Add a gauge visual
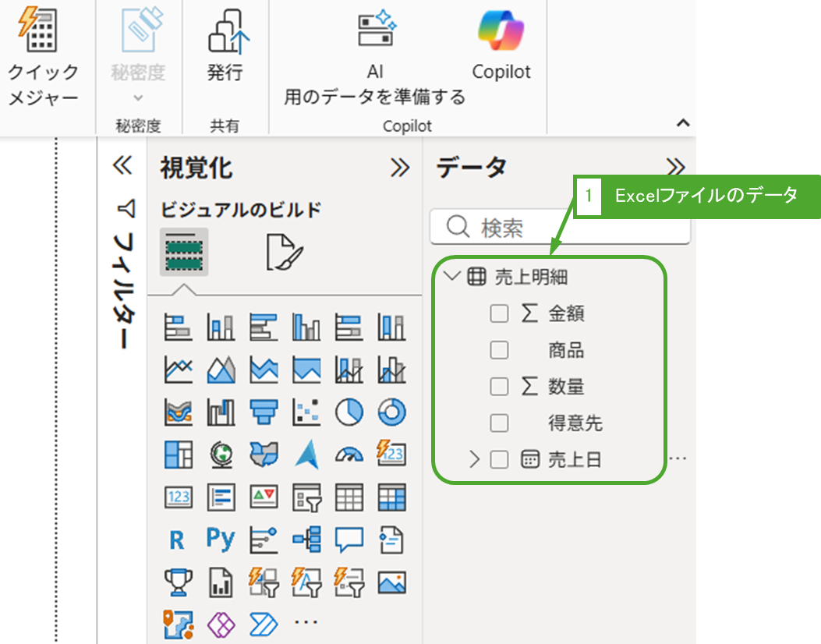 pos(349,455)
